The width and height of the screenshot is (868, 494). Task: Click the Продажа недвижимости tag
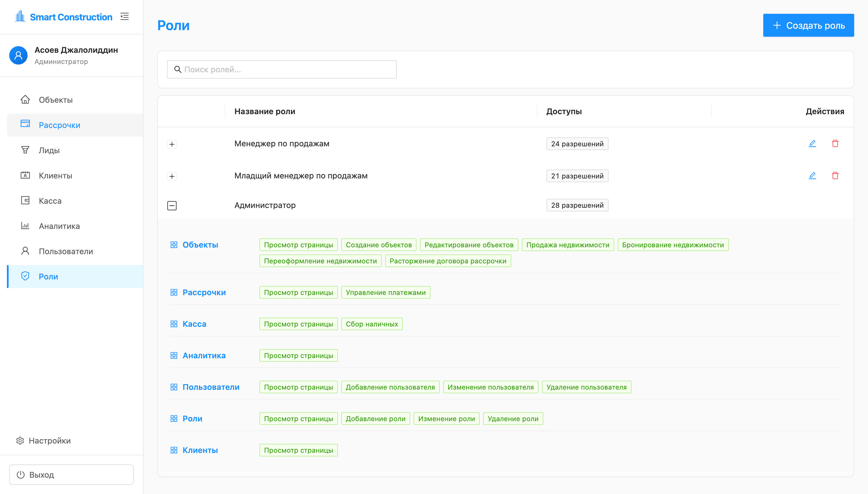[567, 245]
